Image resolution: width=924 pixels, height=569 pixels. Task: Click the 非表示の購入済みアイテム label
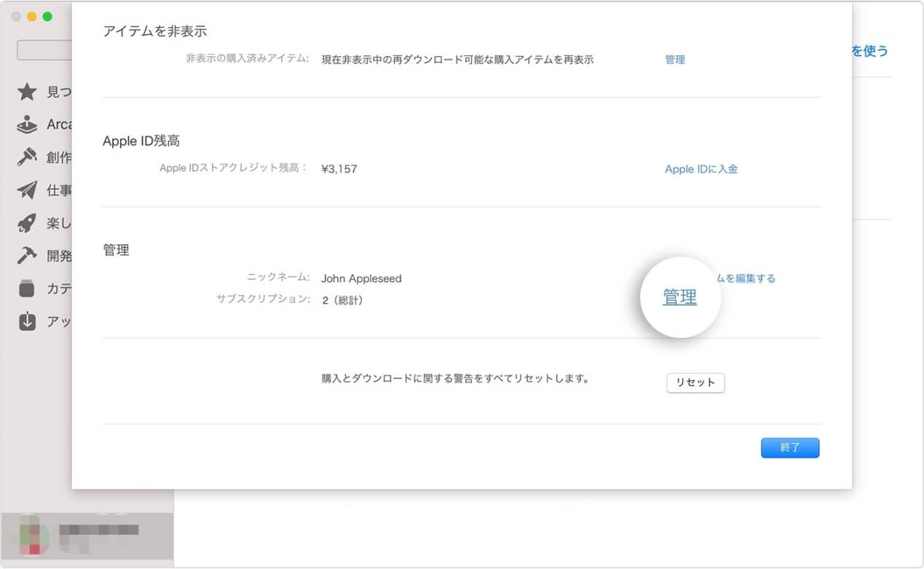(x=248, y=59)
